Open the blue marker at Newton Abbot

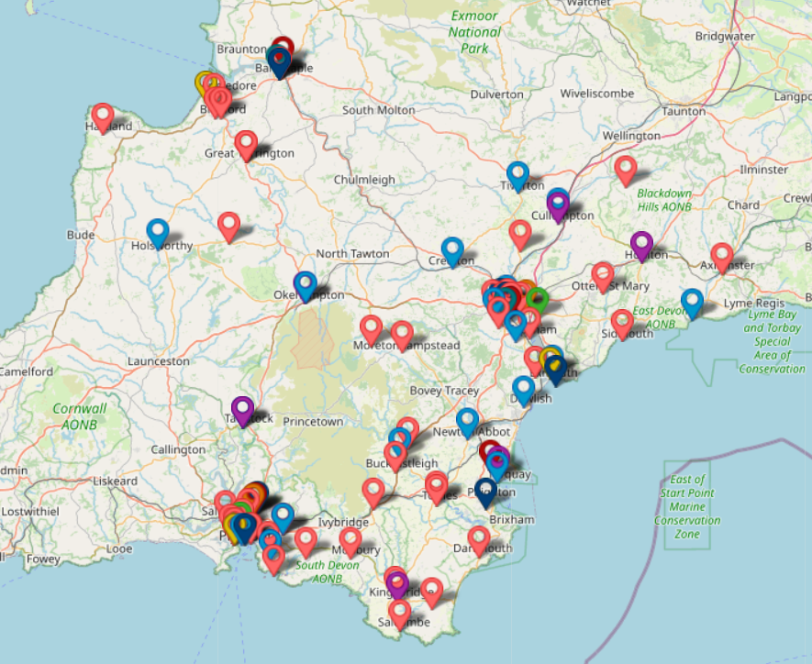[468, 421]
